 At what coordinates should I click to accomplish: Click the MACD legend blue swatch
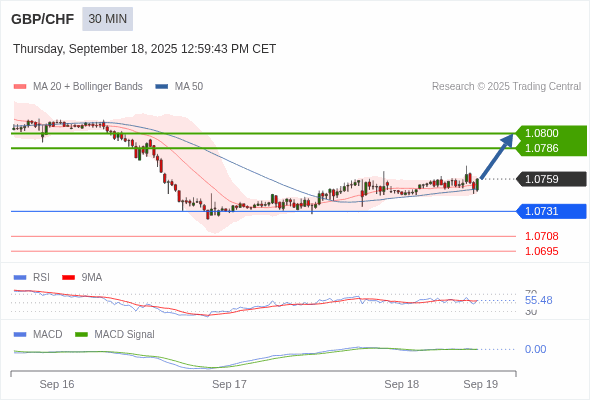tap(20, 335)
